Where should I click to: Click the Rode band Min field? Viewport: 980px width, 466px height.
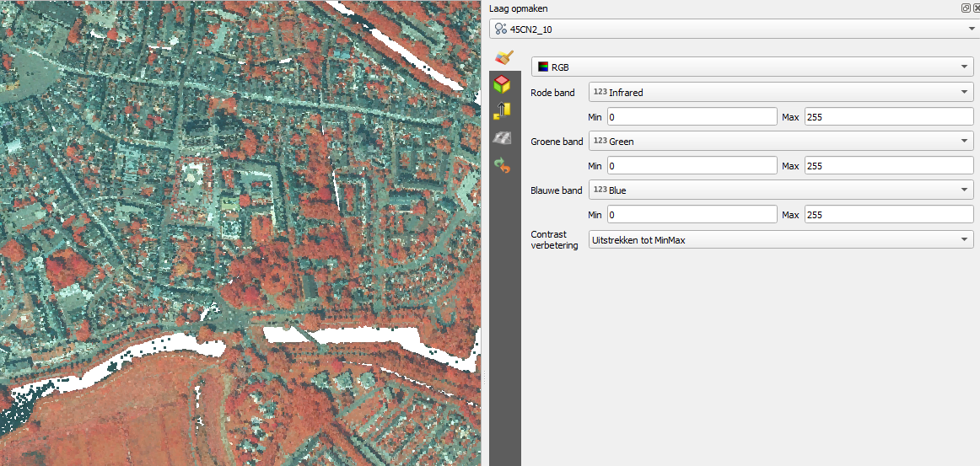(691, 117)
